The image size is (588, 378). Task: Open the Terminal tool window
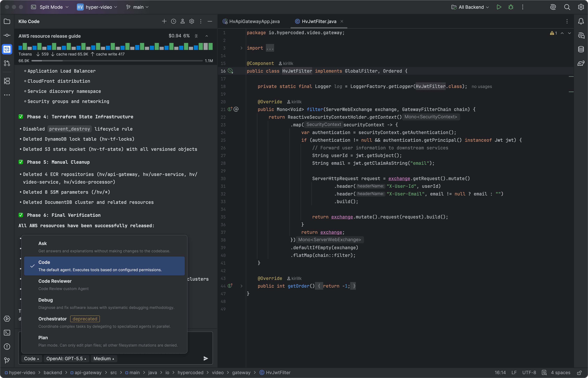[x=7, y=333]
